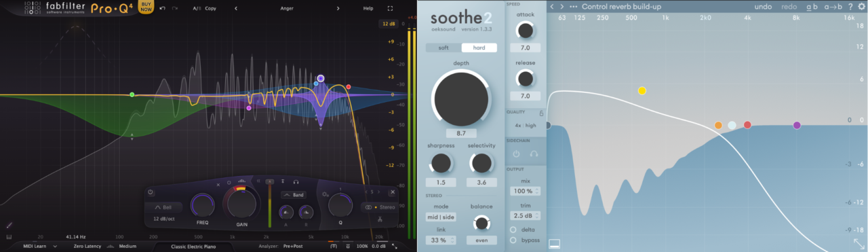The height and width of the screenshot is (252, 868).
Task: Go to previous Pro-Q preset arrow
Action: 235,9
